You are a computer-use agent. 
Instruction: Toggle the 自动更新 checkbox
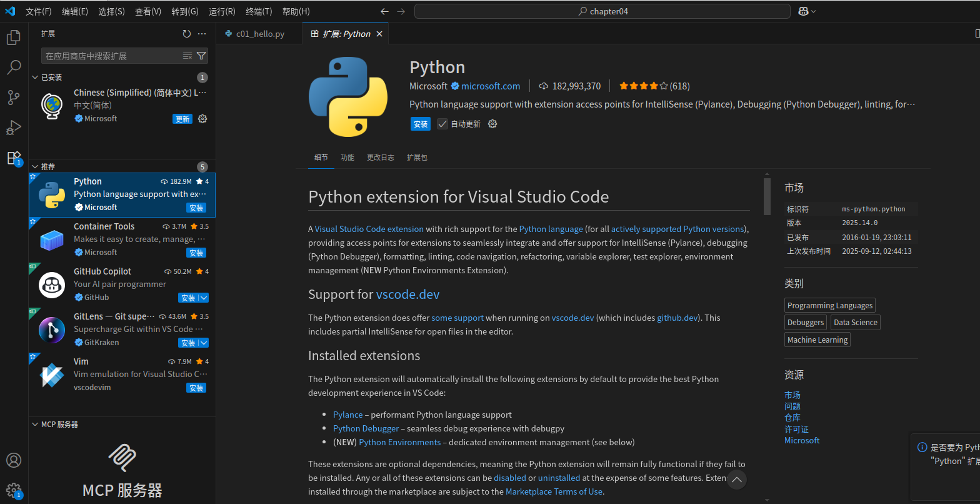coord(442,124)
